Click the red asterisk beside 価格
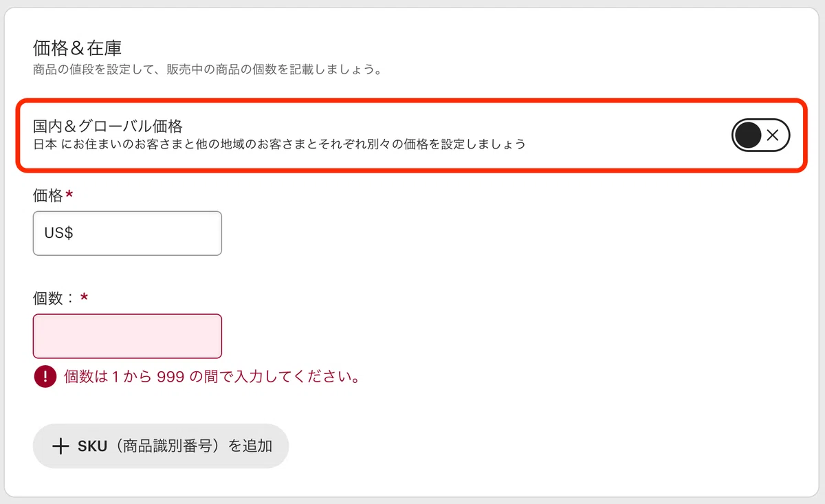The width and height of the screenshot is (825, 504). (69, 195)
